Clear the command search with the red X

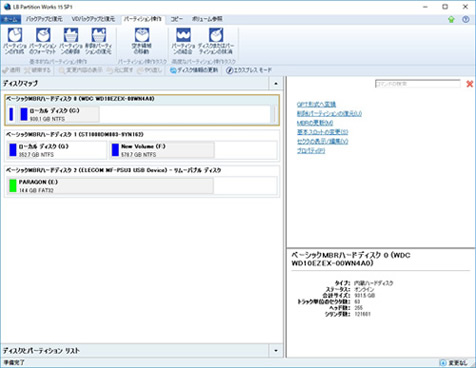point(470,84)
